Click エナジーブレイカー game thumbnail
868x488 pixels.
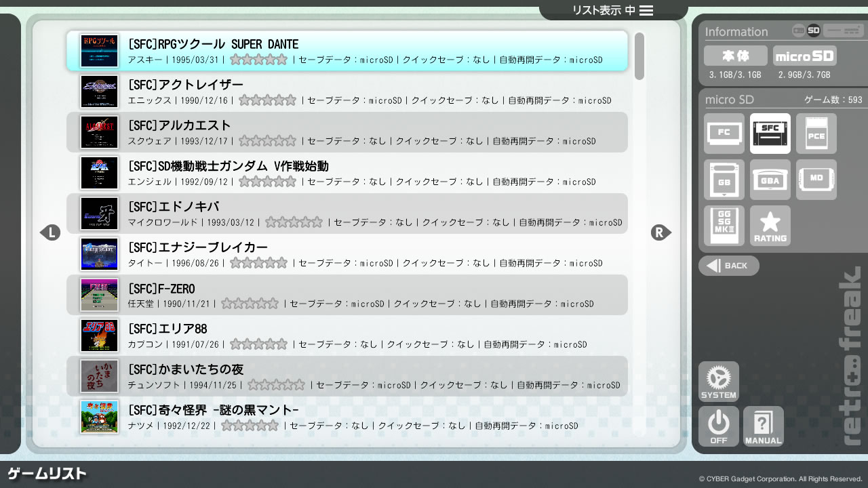99,254
